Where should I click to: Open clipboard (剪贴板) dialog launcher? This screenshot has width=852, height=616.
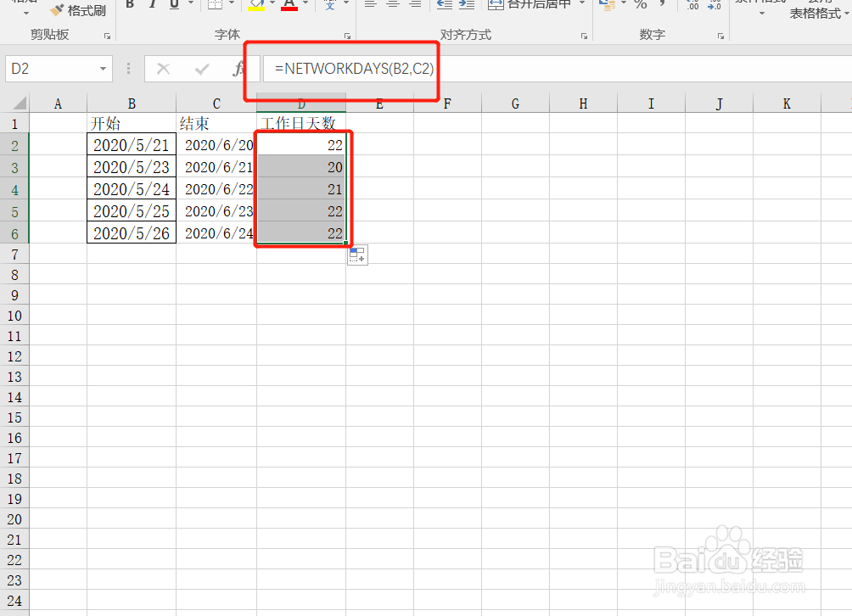pos(107,36)
